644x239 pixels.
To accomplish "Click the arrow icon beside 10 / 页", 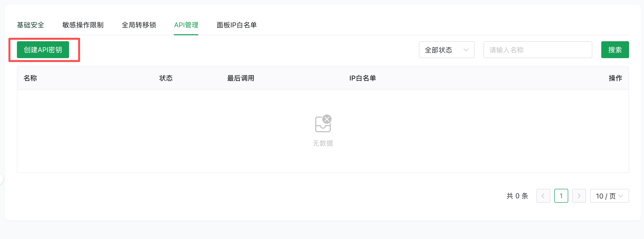I will click(620, 196).
